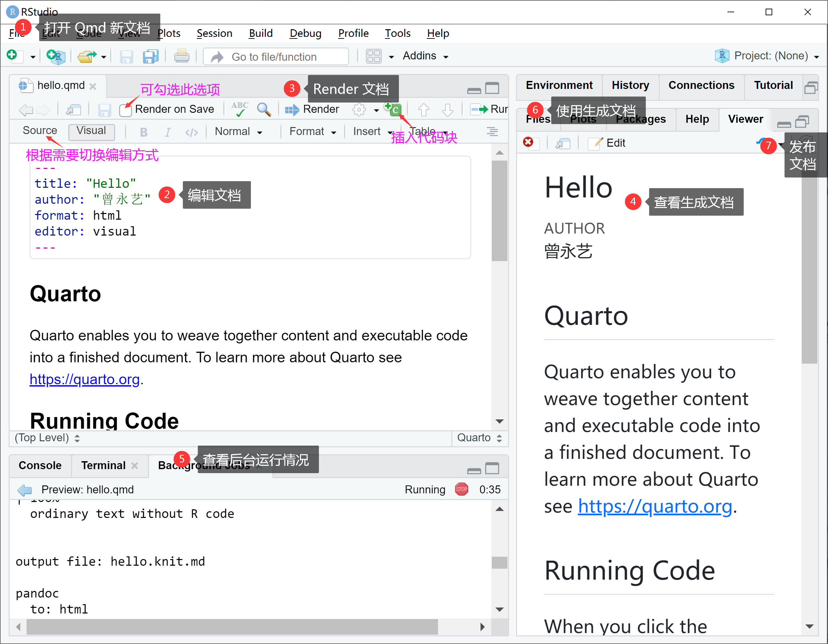Open the Tools menu
This screenshot has width=828, height=644.
[x=397, y=34]
